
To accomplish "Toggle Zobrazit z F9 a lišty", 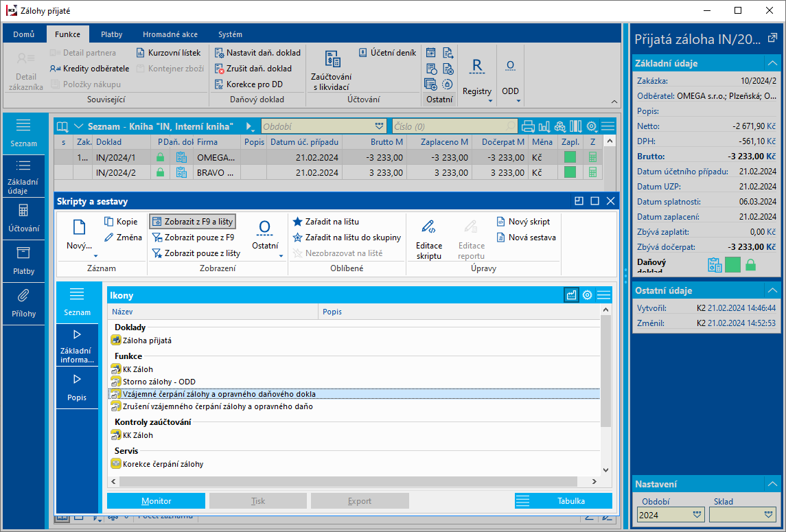I will [193, 222].
